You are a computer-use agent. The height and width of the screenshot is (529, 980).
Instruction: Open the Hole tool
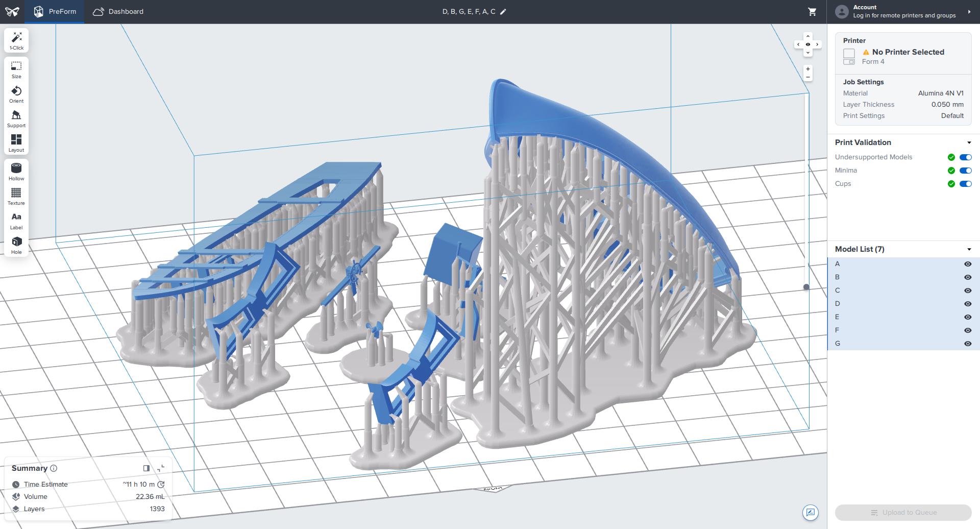tap(16, 246)
